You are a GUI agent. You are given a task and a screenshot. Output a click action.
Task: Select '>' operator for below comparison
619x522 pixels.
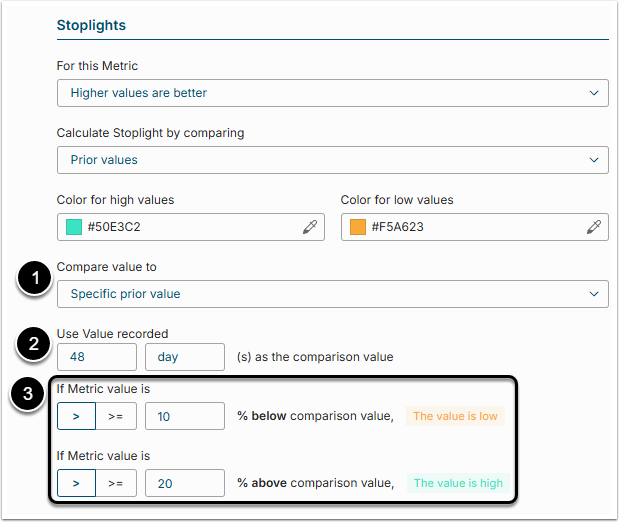(76, 416)
